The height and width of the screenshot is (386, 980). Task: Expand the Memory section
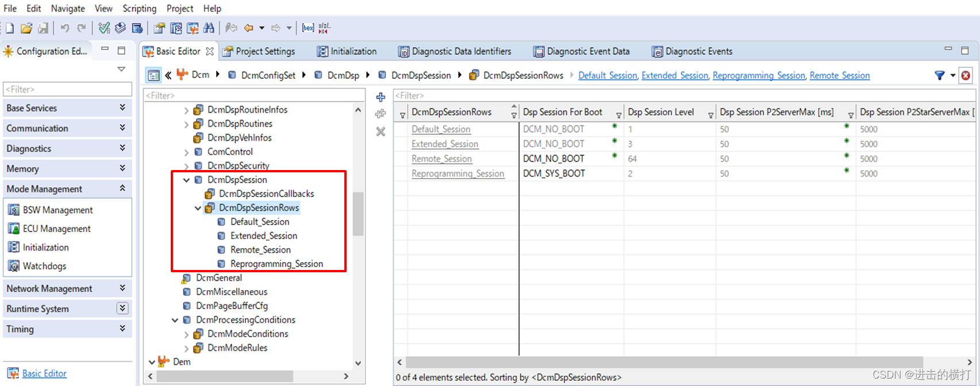(x=122, y=168)
